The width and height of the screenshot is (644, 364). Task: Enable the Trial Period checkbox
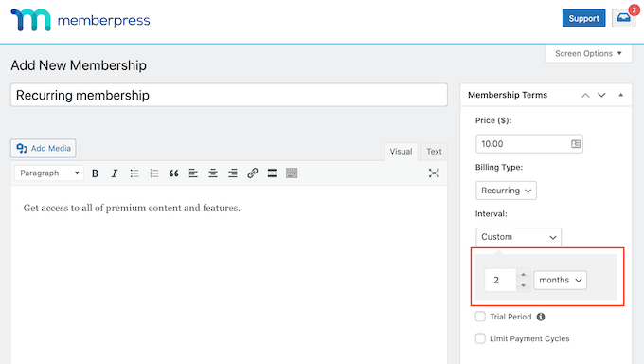(x=480, y=317)
